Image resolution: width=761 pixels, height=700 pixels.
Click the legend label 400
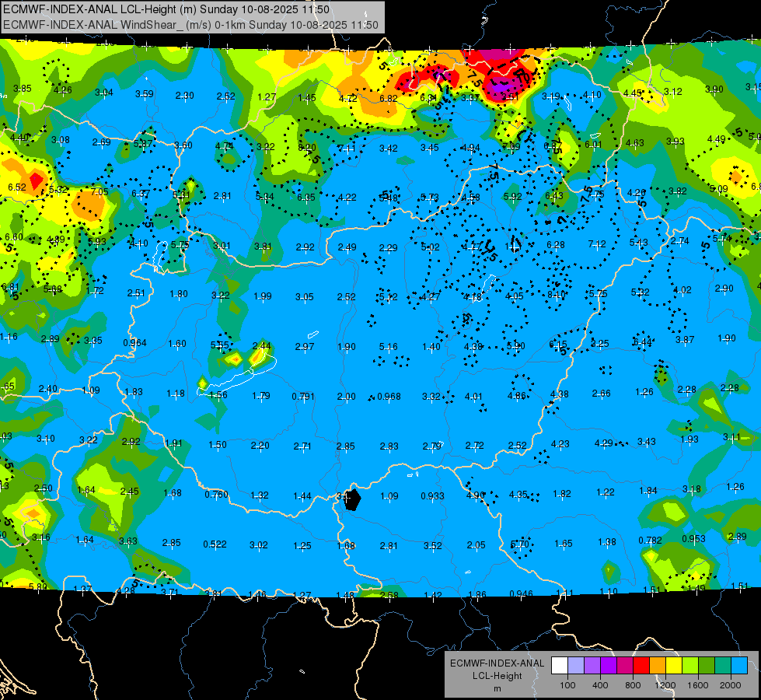tap(600, 685)
